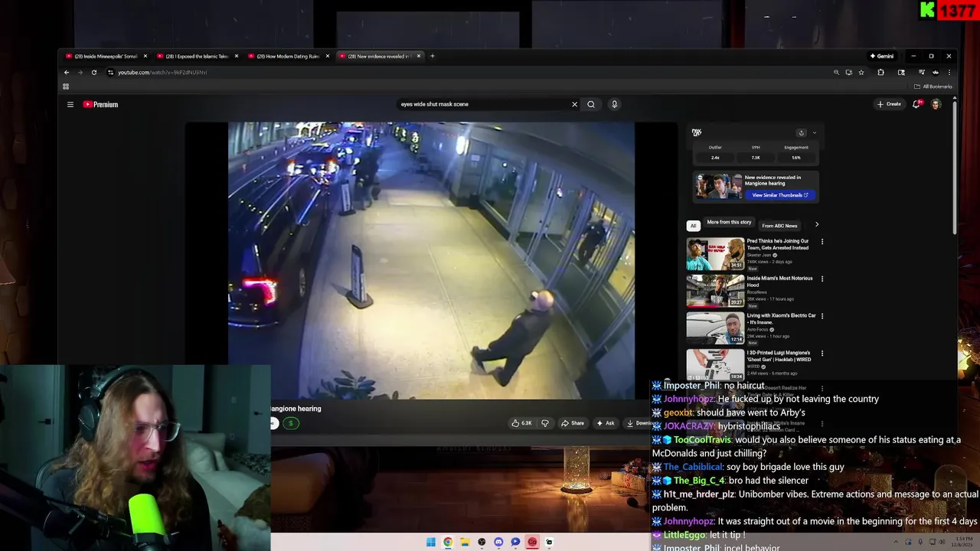Click TooCoolTravis username in chat overlay
Image resolution: width=980 pixels, height=551 pixels.
point(702,440)
